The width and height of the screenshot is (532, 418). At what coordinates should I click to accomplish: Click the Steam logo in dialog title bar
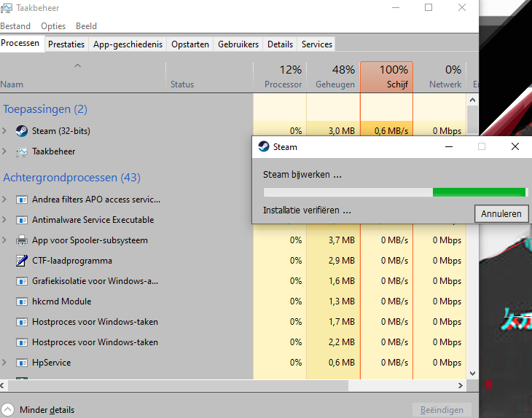coord(264,146)
